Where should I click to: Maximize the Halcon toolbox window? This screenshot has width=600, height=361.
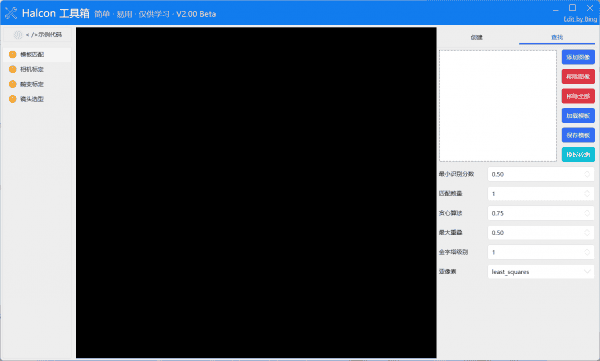click(572, 8)
